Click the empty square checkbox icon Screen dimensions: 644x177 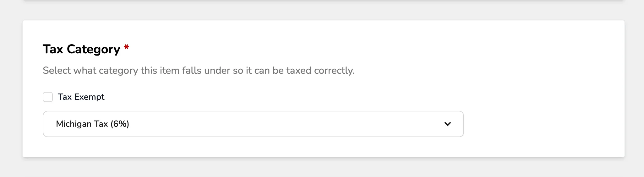coord(48,97)
